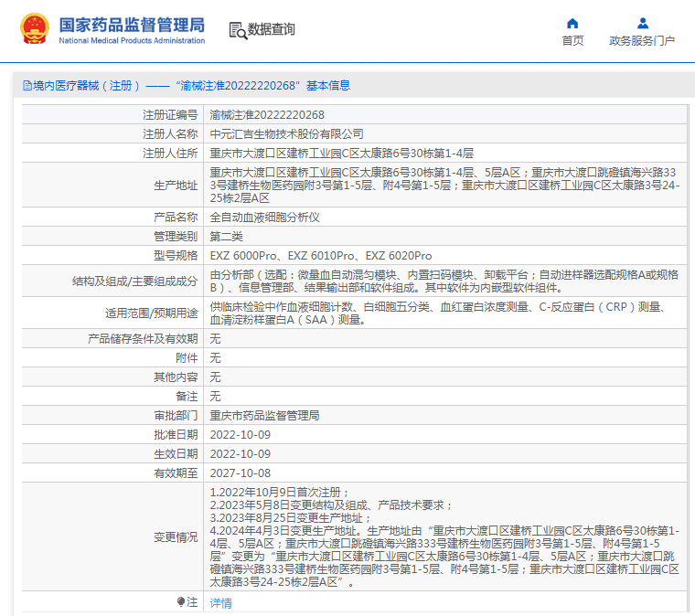Select the 变更情况 change history text
Screen dimensions: 695x616
click(444, 536)
